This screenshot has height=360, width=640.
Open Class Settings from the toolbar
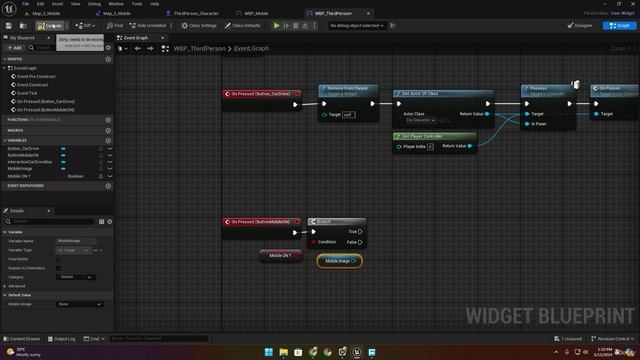click(199, 26)
